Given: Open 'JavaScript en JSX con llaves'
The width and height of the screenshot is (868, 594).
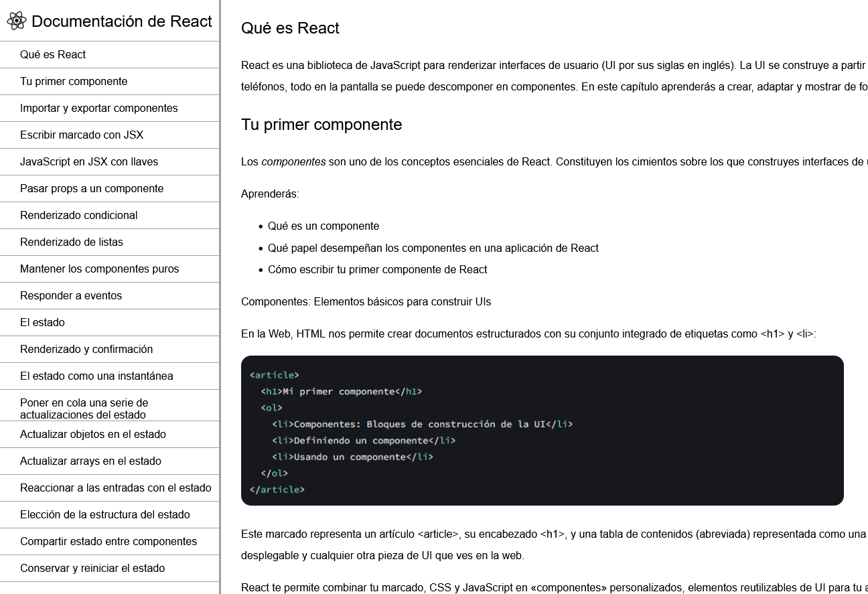Looking at the screenshot, I should tap(90, 161).
